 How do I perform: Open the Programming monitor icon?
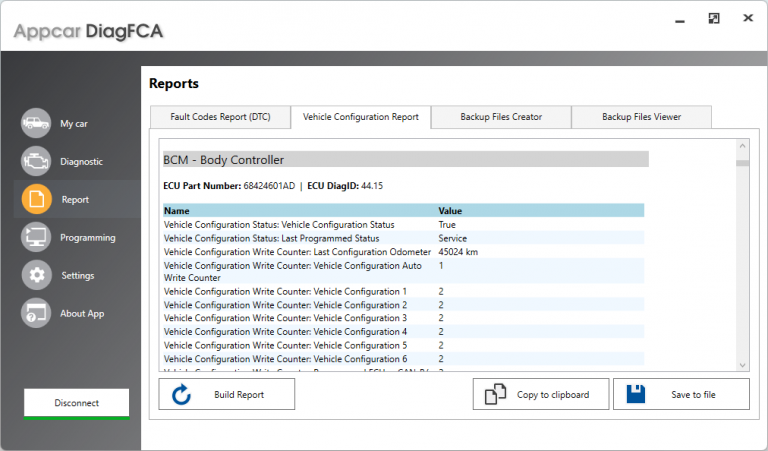(x=36, y=238)
